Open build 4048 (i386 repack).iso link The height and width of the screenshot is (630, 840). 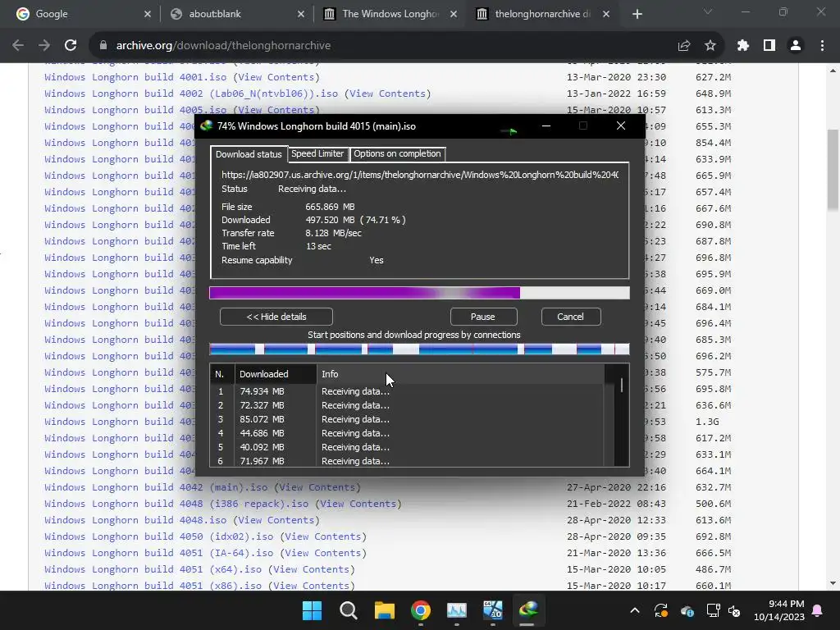177,504
